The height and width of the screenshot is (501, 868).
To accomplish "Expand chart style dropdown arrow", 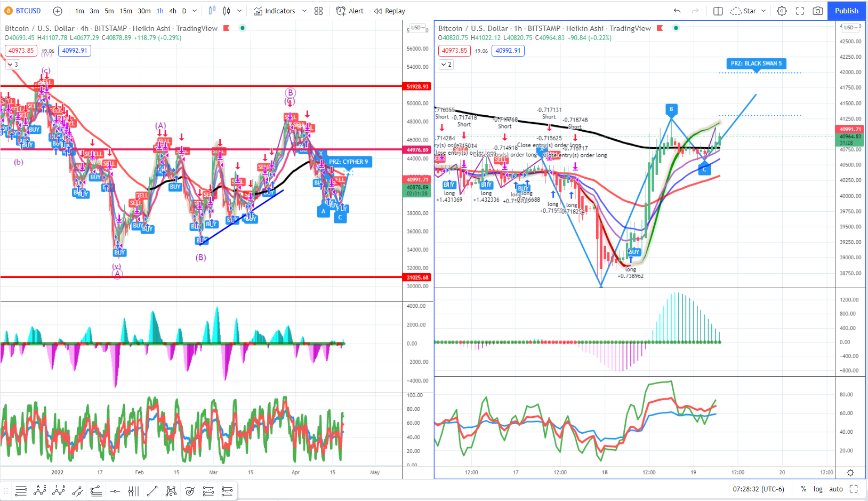I will pos(239,11).
